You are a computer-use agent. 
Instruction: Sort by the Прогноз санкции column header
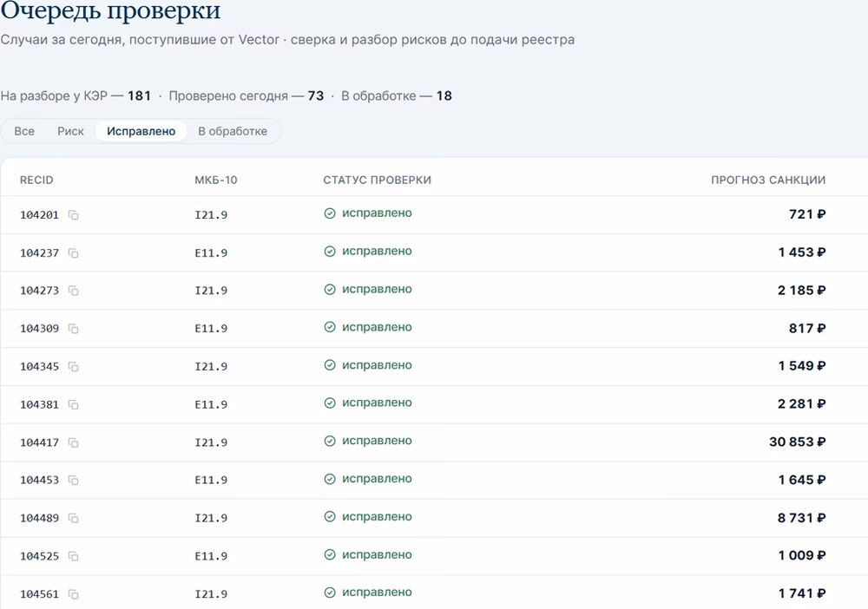point(768,180)
